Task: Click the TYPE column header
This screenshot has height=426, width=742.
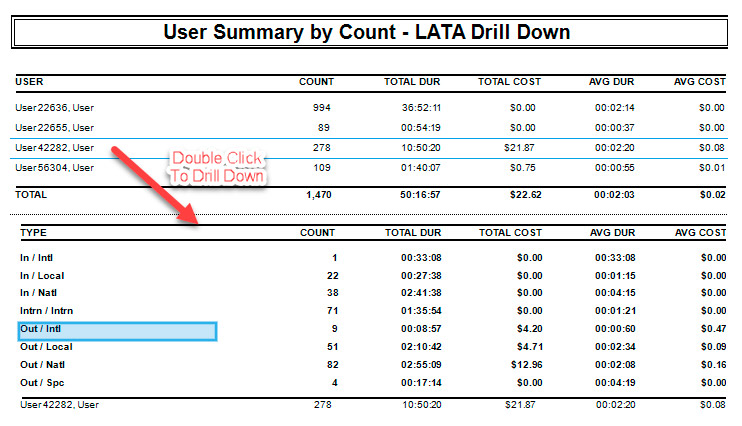Action: (33, 232)
